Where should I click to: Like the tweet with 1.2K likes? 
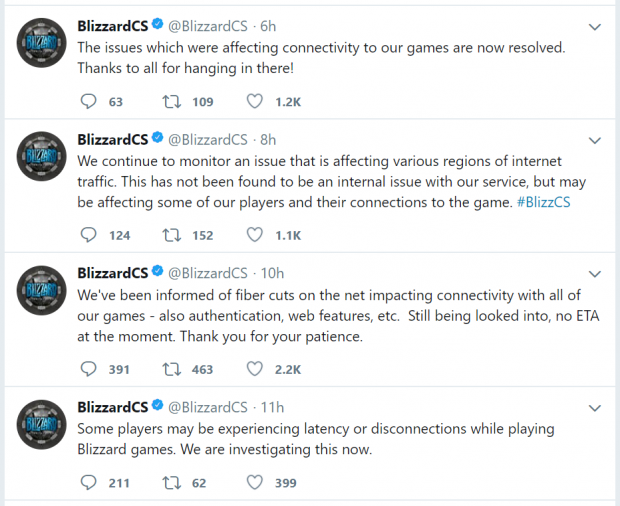pos(256,100)
